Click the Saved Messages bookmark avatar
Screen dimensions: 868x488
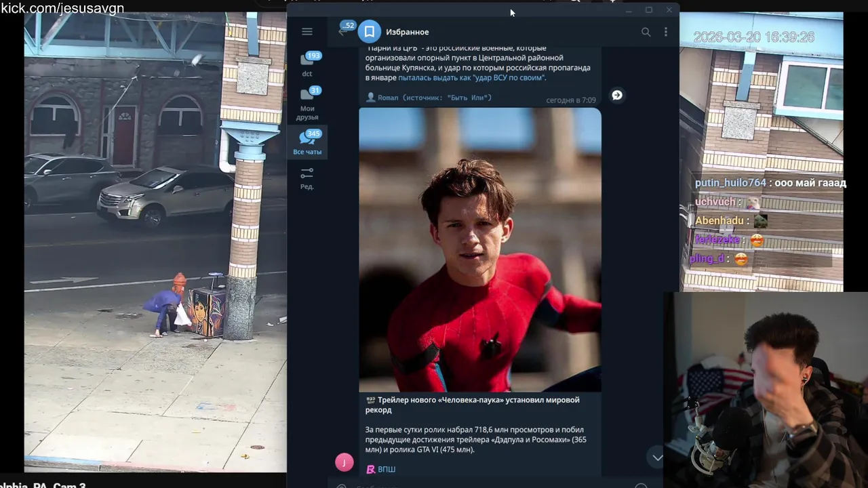tap(370, 32)
